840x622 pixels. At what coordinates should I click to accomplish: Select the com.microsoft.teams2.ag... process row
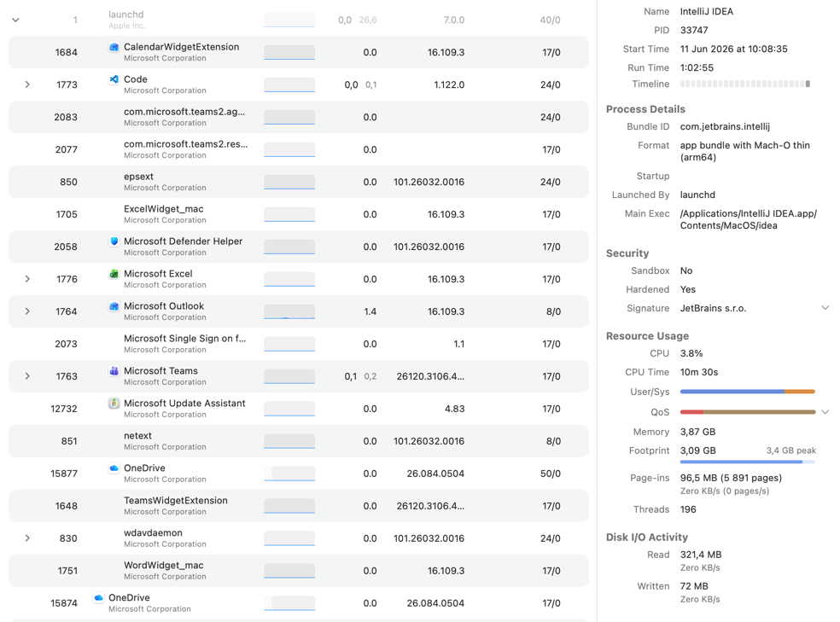[x=299, y=117]
